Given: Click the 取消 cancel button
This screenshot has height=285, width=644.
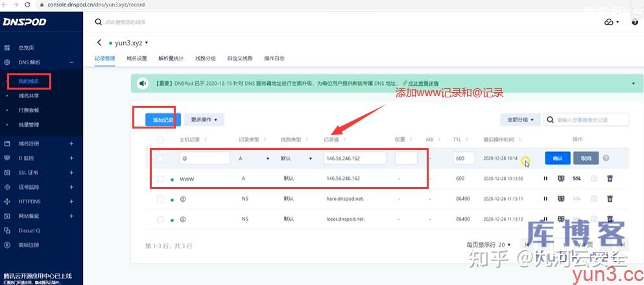Looking at the screenshot, I should 586,158.
